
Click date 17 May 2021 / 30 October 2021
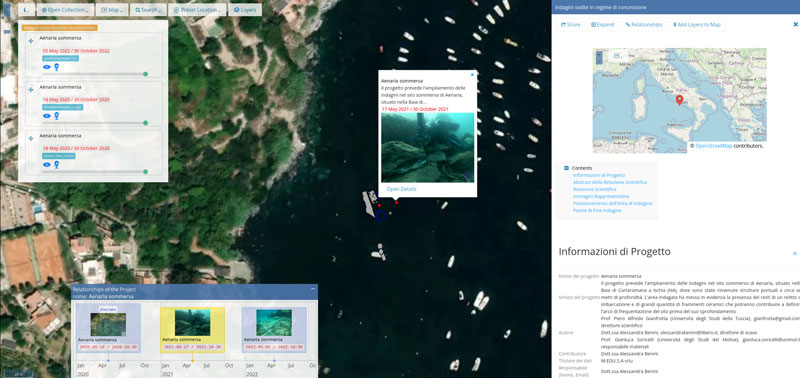click(415, 109)
